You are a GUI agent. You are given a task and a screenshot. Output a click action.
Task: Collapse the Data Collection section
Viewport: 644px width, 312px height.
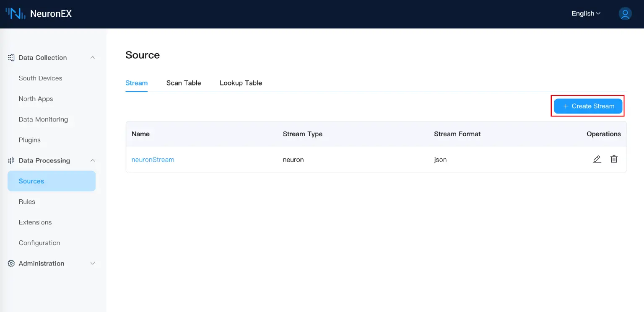(x=92, y=57)
